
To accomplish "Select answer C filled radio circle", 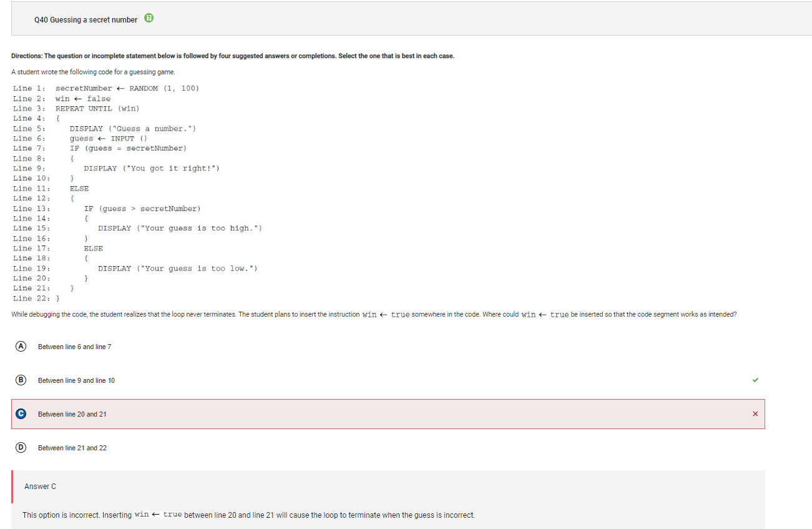I will click(x=21, y=413).
